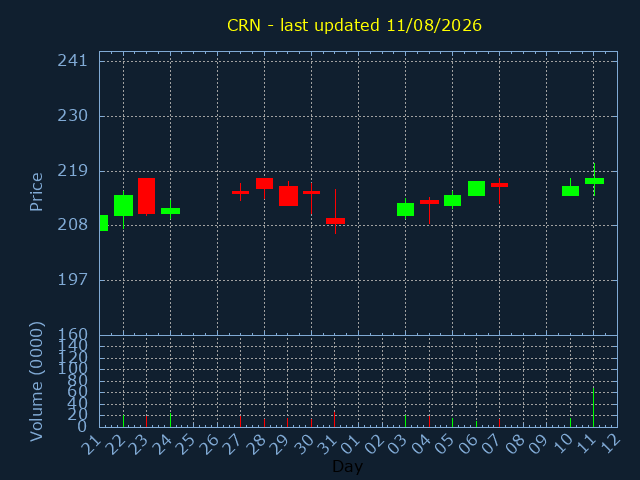Click the Day axis title
Image resolution: width=640 pixels, height=480 pixels.
(347, 466)
